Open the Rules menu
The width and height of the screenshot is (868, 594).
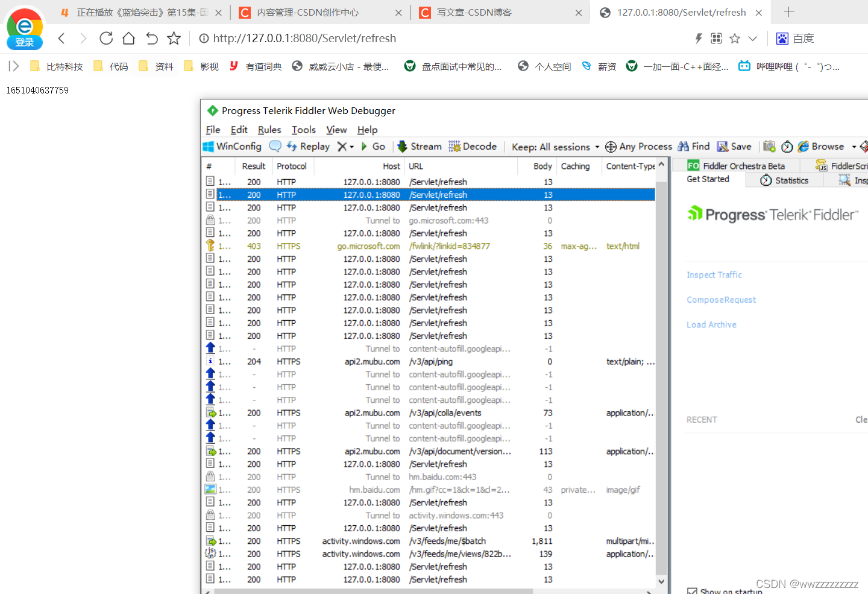point(269,130)
